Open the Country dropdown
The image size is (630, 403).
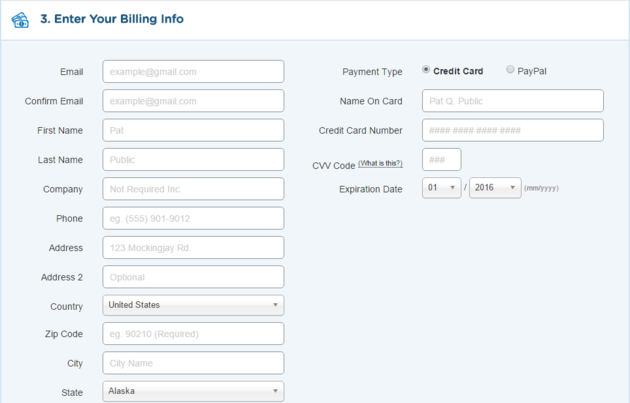click(x=193, y=305)
